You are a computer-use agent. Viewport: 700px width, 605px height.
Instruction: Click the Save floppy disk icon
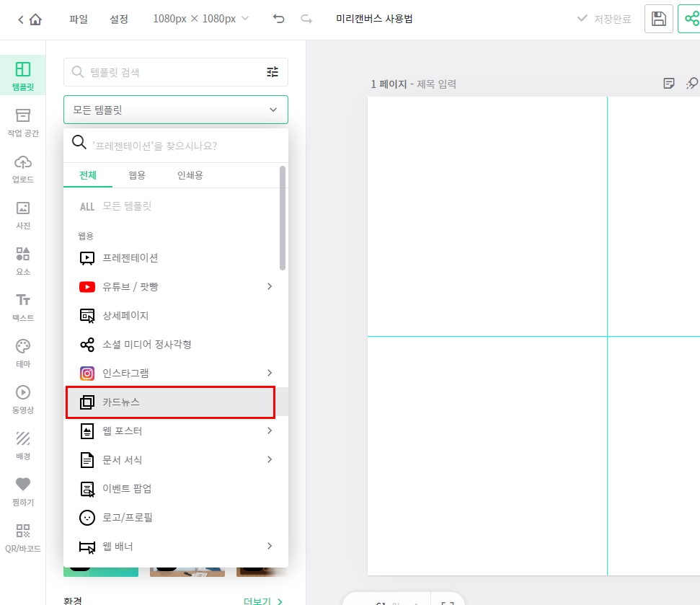click(658, 19)
